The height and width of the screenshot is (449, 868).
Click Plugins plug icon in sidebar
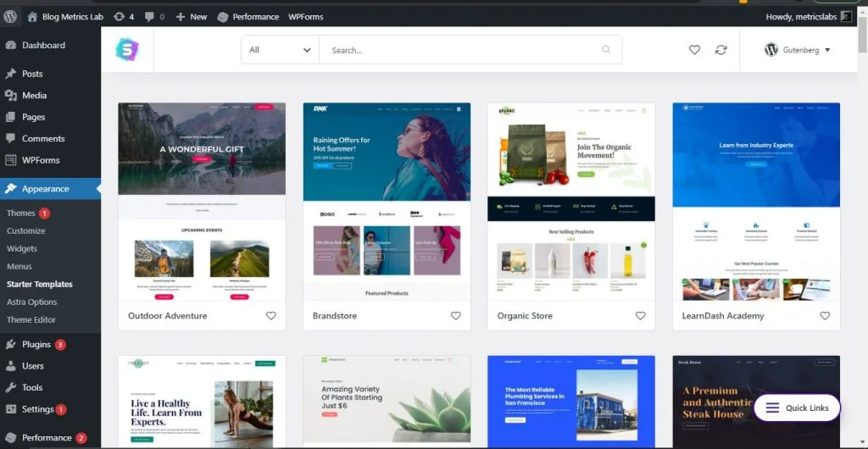pyautogui.click(x=10, y=345)
